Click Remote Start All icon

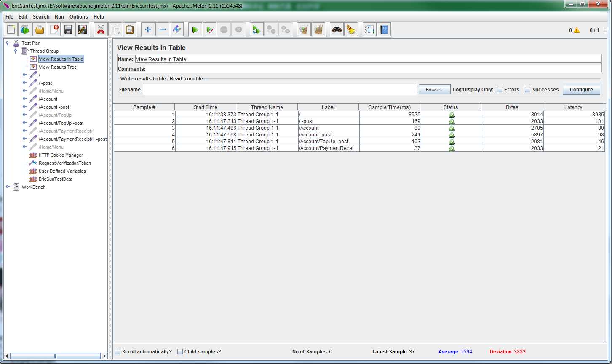257,29
